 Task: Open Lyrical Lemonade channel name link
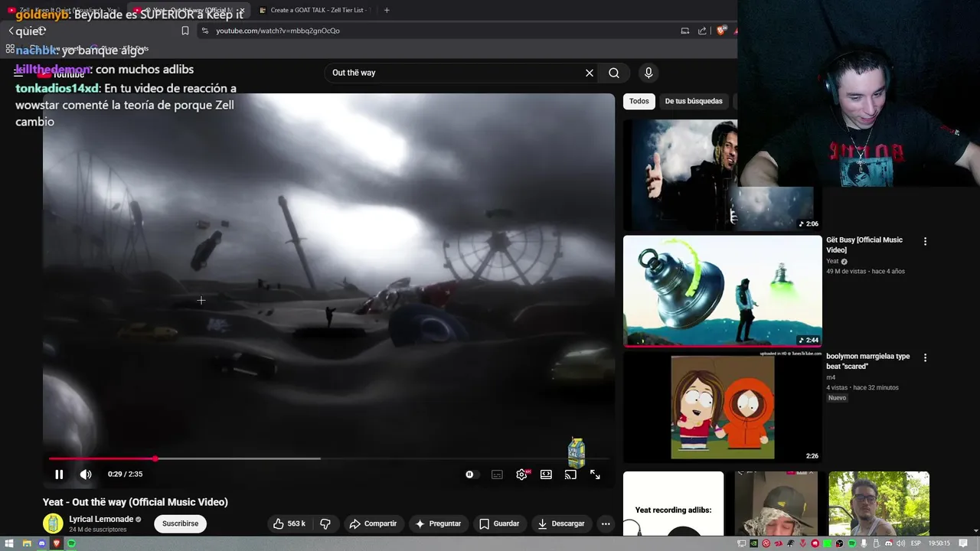point(101,520)
